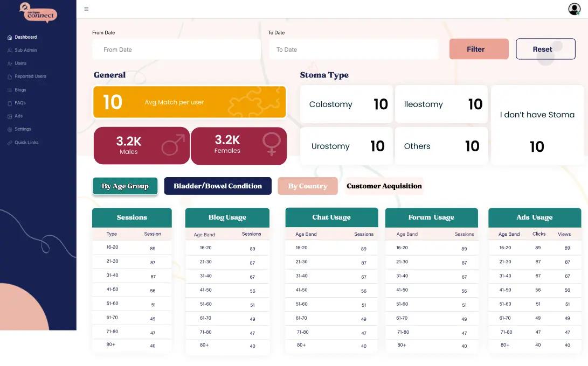Click the hamburger menu icon
Image resolution: width=588 pixels, height=366 pixels.
86,9
